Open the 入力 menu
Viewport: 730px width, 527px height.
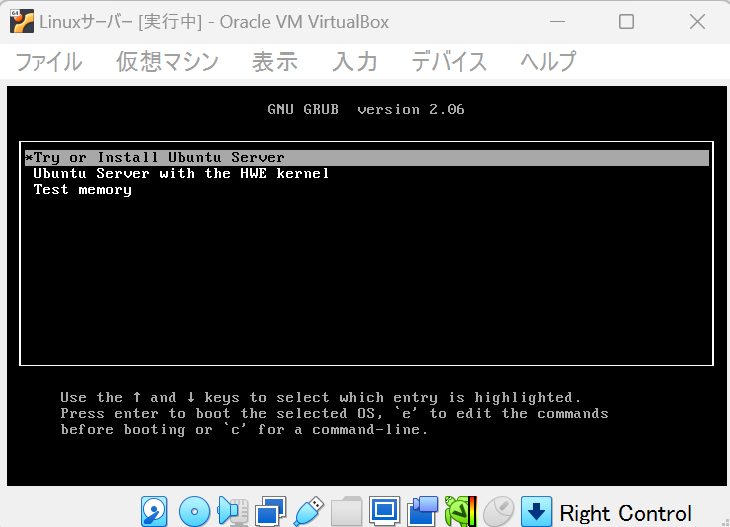(x=355, y=61)
